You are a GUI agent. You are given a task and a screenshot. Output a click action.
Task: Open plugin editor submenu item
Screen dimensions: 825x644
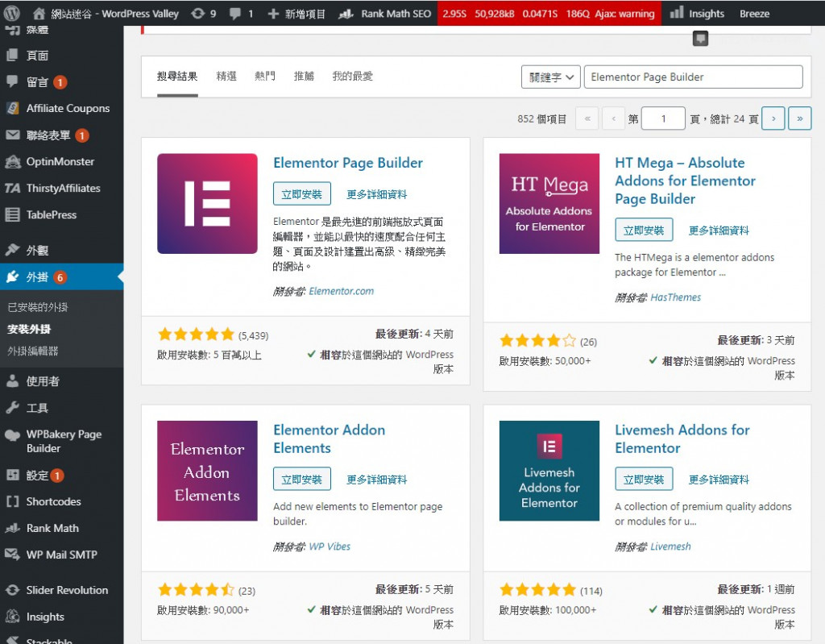click(x=32, y=351)
